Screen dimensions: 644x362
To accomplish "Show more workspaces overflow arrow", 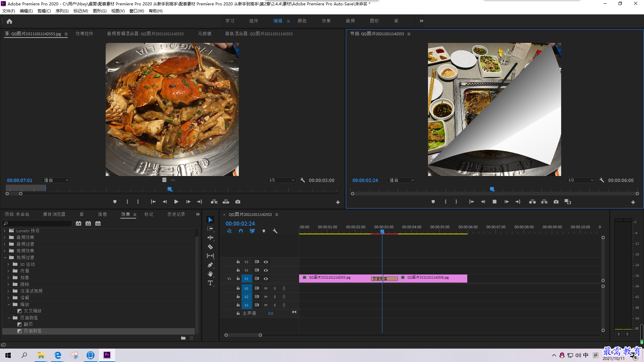I will [422, 21].
